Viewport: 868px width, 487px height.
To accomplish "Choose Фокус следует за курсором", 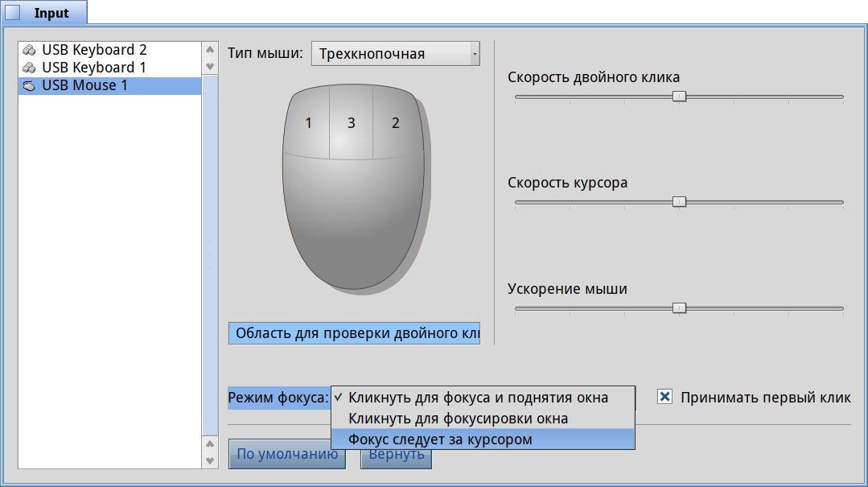I will (x=483, y=440).
